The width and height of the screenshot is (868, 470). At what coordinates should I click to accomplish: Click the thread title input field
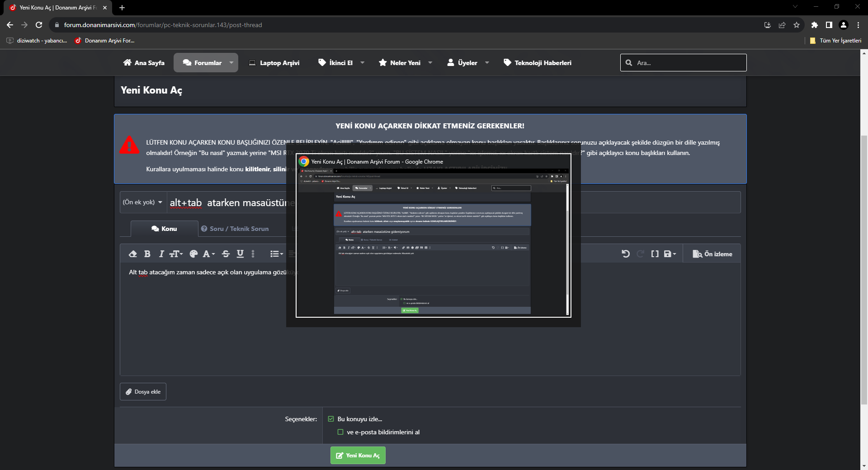coord(453,202)
